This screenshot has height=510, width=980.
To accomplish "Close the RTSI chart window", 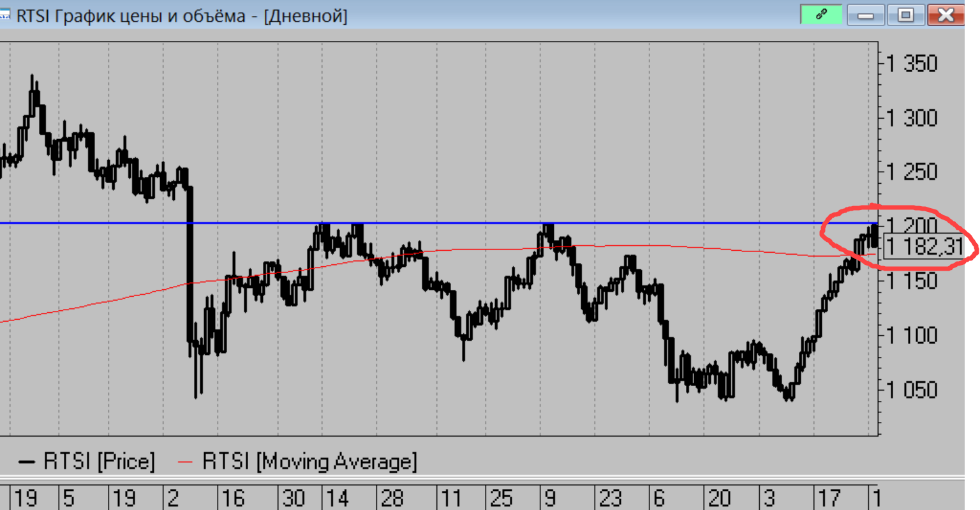I will point(946,15).
